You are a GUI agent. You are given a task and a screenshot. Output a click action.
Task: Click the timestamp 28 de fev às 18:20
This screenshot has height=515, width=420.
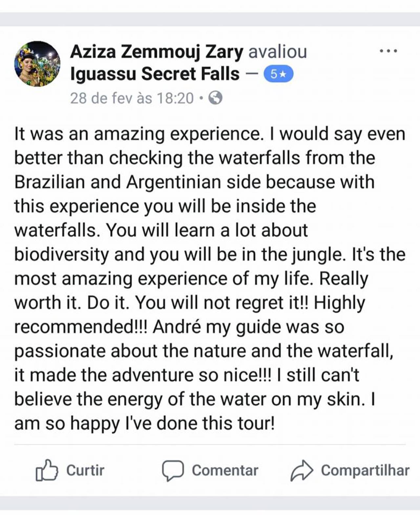[132, 98]
